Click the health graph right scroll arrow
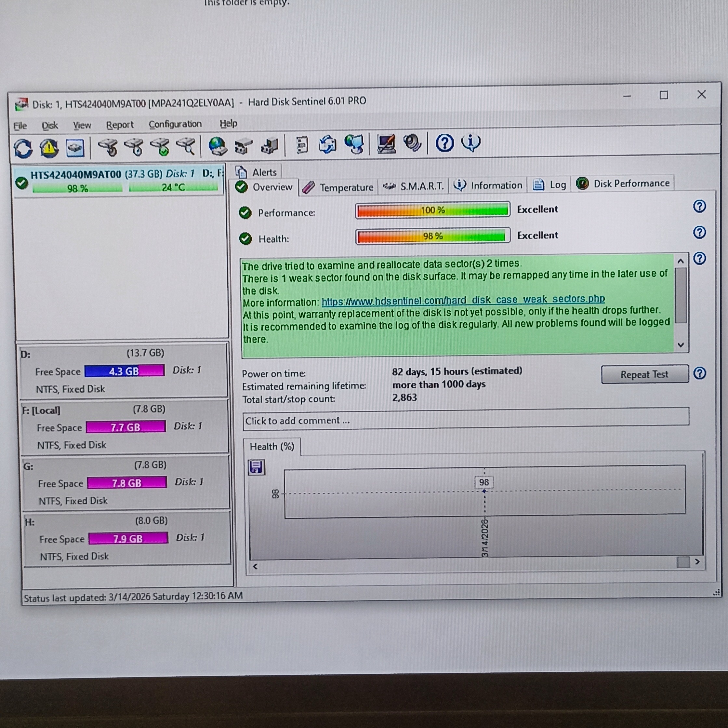The height and width of the screenshot is (728, 728). click(x=697, y=562)
